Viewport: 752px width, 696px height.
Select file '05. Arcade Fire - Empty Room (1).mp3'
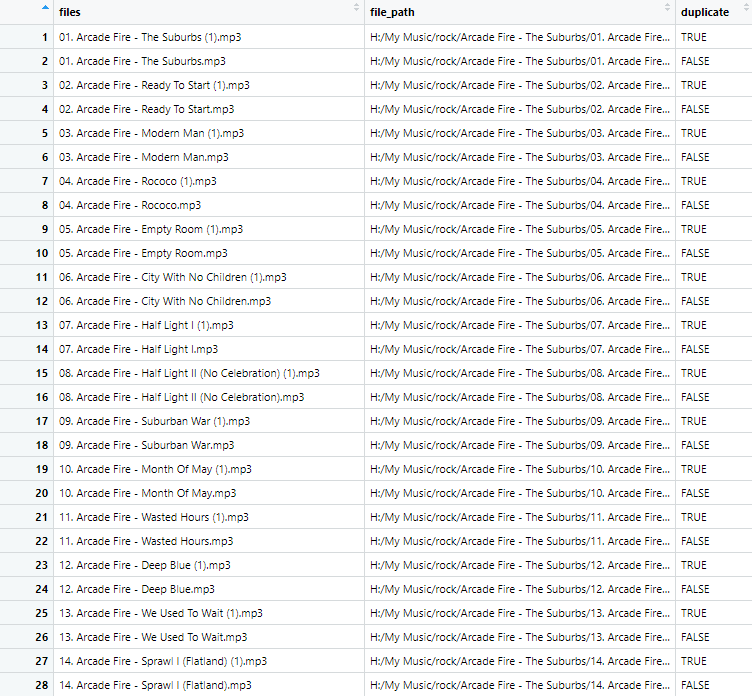(151, 229)
